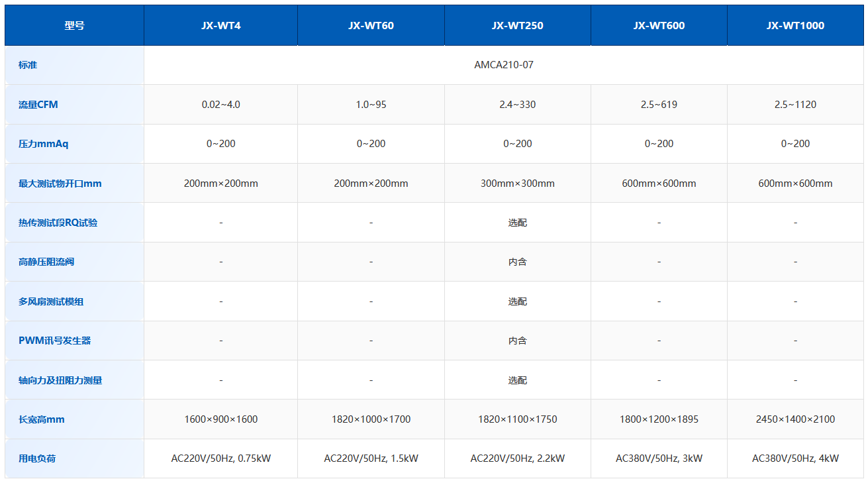Click the 压力mmAq row label

click(44, 144)
